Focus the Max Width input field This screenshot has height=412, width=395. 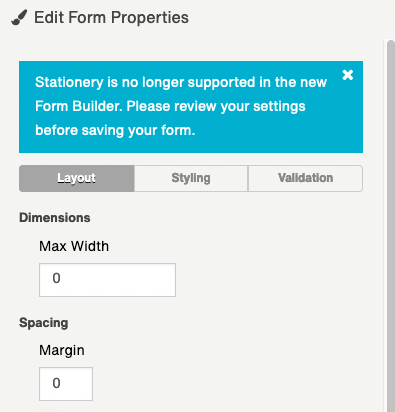pyautogui.click(x=107, y=280)
